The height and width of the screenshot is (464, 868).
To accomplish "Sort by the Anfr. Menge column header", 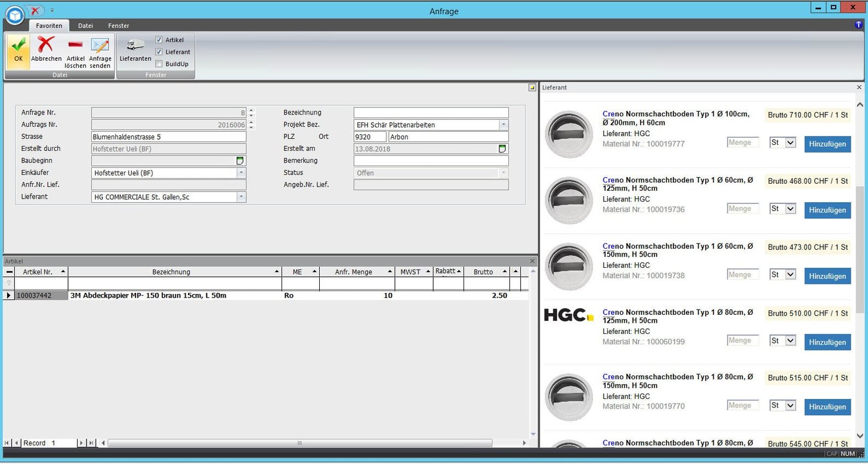I will (x=357, y=272).
